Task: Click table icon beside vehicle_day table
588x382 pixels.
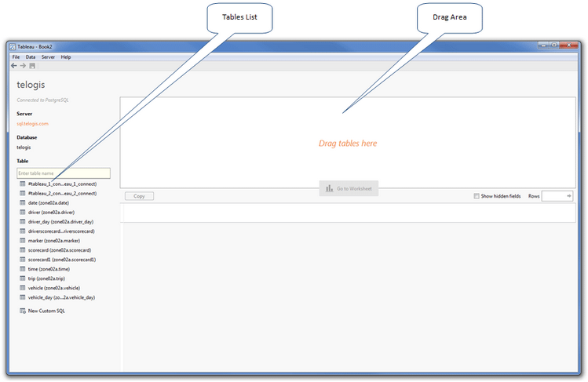Action: point(23,297)
